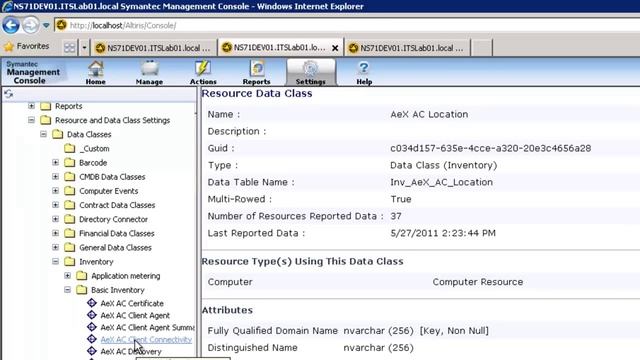Viewport: 640px width, 360px height.
Task: Expand the Contract Data Classes node
Action: click(56, 205)
